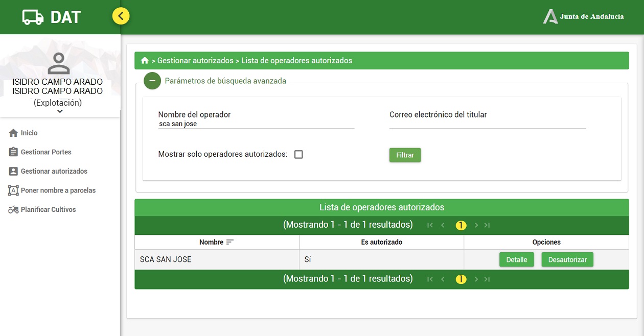Click Correo electrónico del titular field
Image resolution: width=644 pixels, height=336 pixels.
coord(487,124)
